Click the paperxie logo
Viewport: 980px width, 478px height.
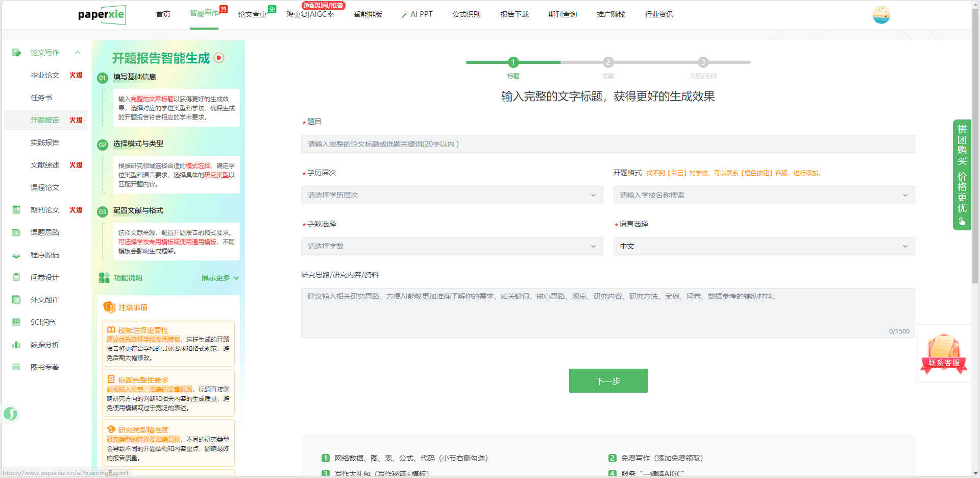pos(102,15)
